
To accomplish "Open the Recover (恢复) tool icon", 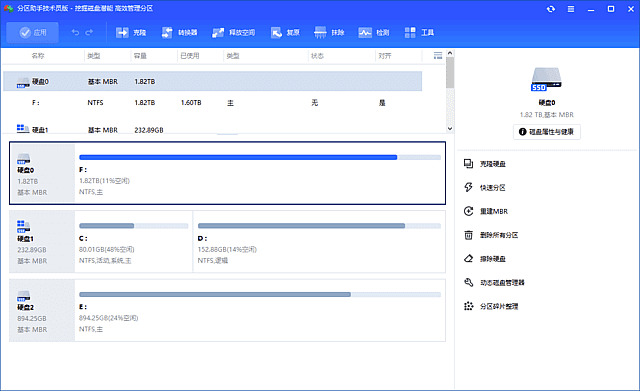I will tap(276, 32).
